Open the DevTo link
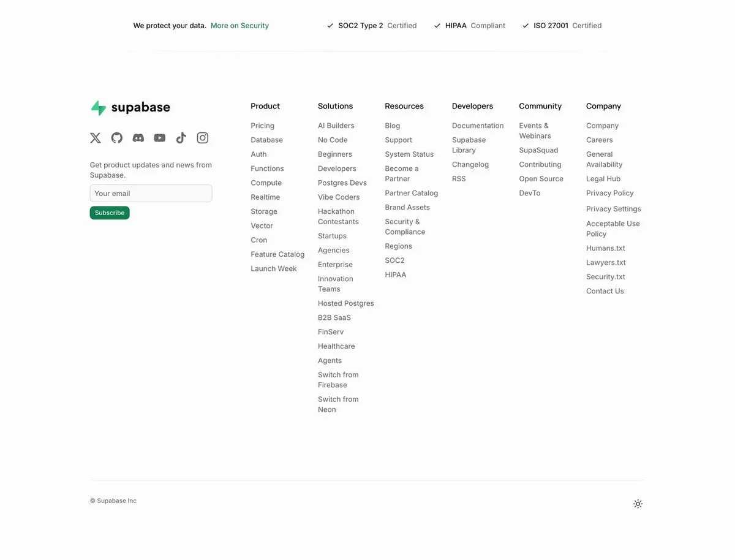Viewport: 735px width, 560px height. [529, 193]
